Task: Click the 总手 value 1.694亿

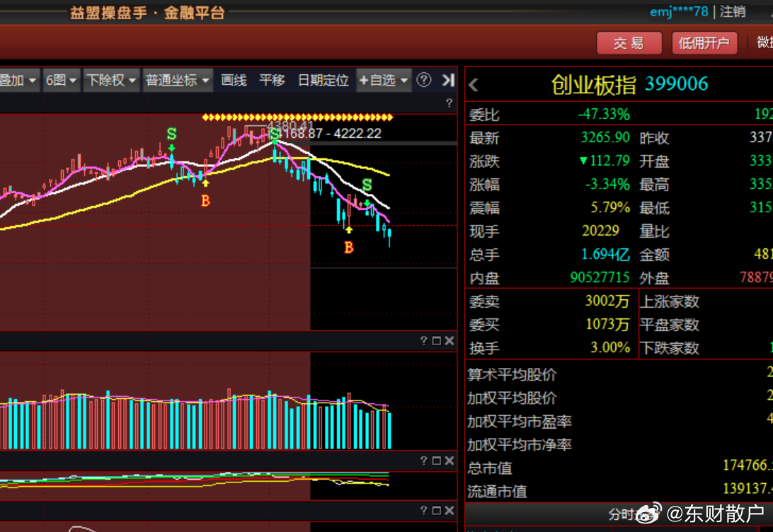Action: (605, 254)
